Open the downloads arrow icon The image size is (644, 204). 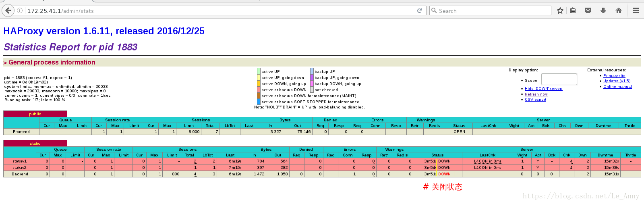(603, 10)
